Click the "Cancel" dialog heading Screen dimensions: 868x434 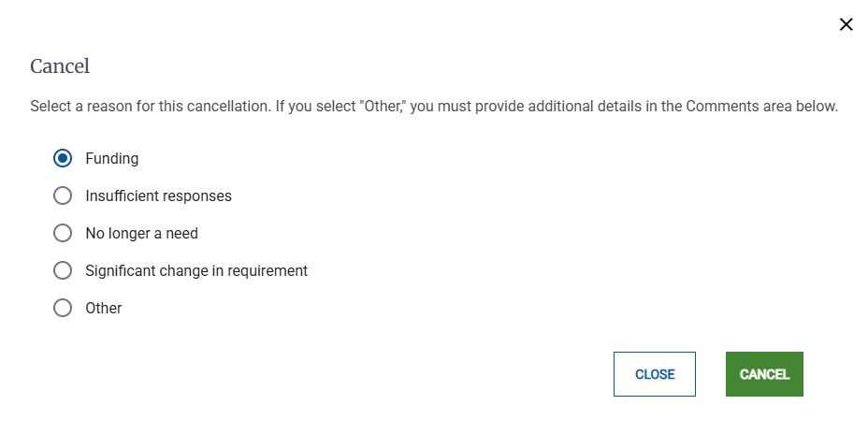[x=60, y=66]
